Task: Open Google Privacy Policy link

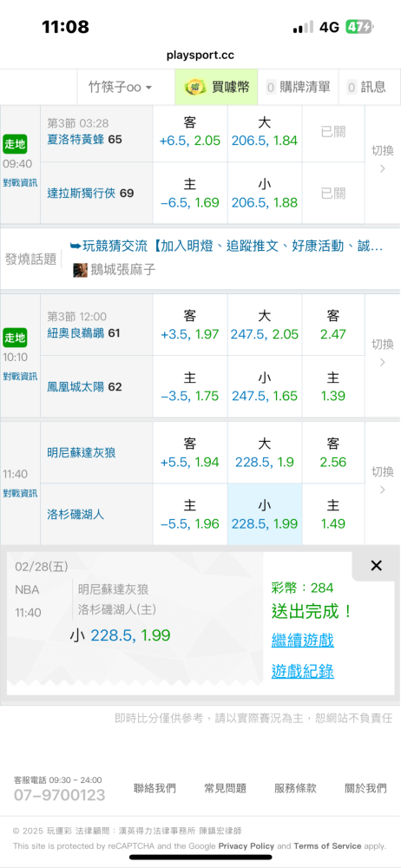Action: 246,845
